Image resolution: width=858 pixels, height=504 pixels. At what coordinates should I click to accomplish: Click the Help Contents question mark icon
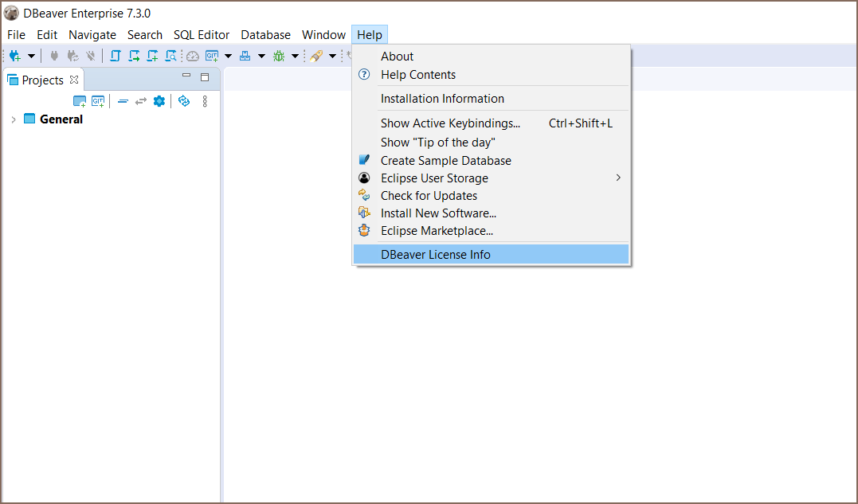click(x=364, y=74)
